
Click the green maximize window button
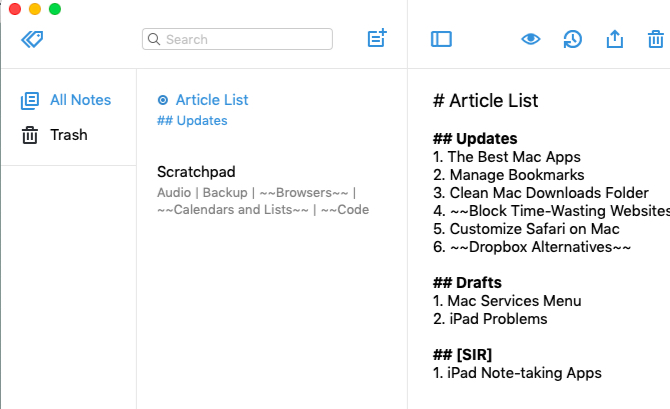pos(55,9)
